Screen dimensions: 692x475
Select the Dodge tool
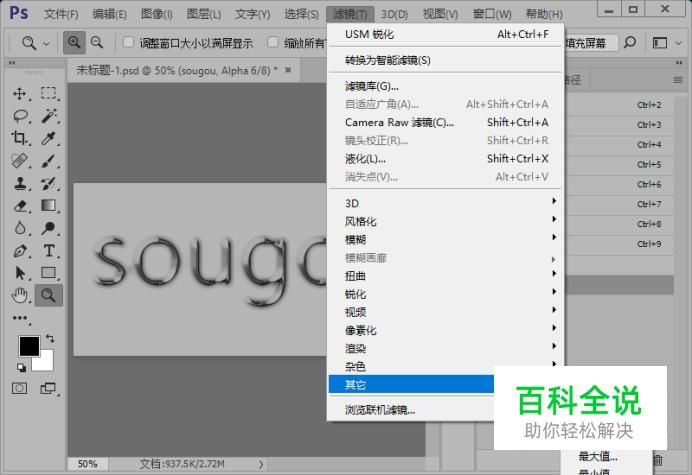coord(49,228)
